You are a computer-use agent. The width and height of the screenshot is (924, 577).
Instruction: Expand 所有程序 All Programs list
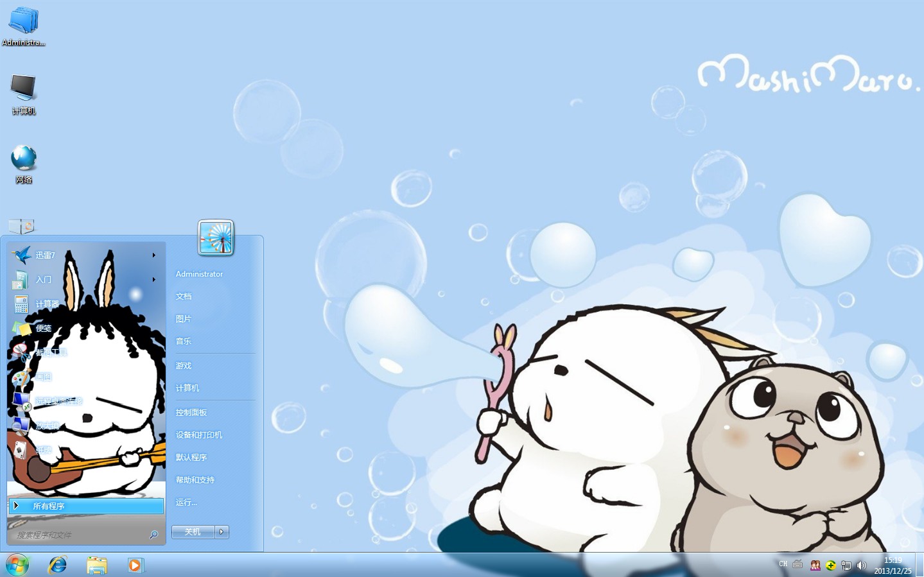tap(86, 506)
